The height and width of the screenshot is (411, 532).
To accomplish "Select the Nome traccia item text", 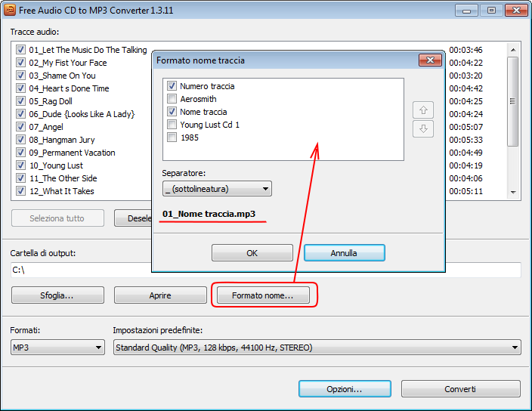I will tap(203, 112).
